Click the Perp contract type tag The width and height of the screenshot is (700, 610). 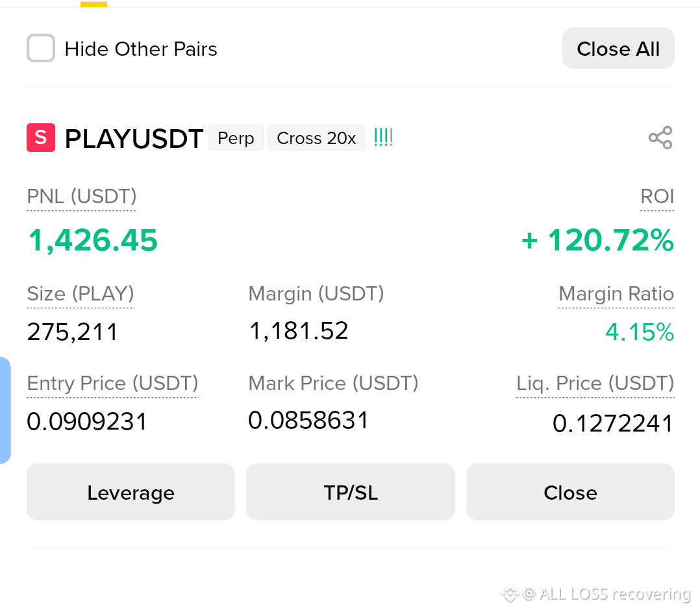pos(236,138)
